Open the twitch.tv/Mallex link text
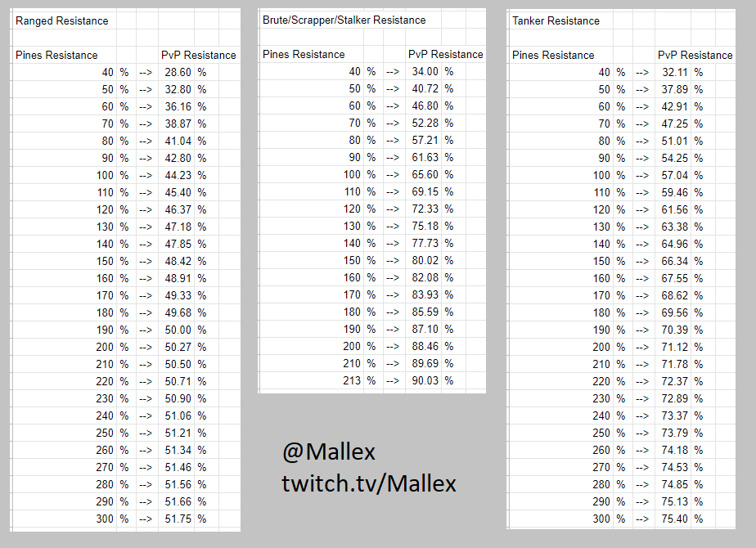 click(369, 483)
